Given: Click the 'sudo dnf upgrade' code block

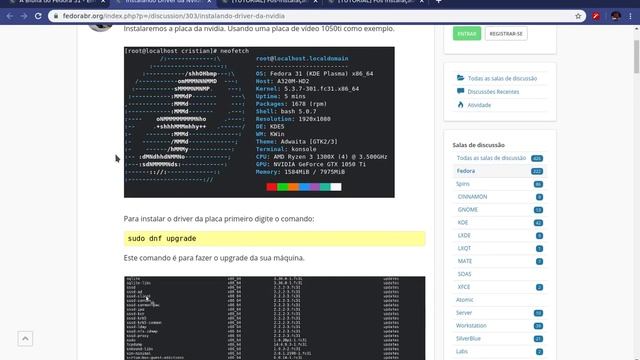Looking at the screenshot, I should pos(275,238).
